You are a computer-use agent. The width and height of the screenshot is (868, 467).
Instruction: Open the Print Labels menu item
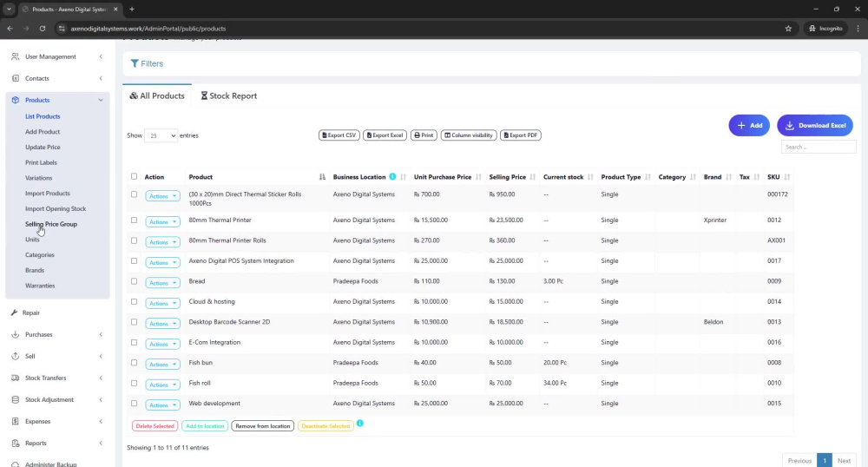tap(41, 162)
